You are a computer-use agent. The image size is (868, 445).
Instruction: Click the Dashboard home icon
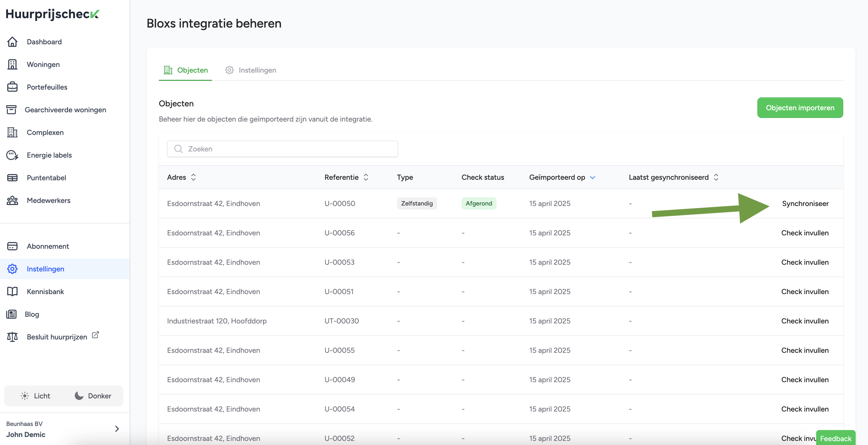[12, 42]
